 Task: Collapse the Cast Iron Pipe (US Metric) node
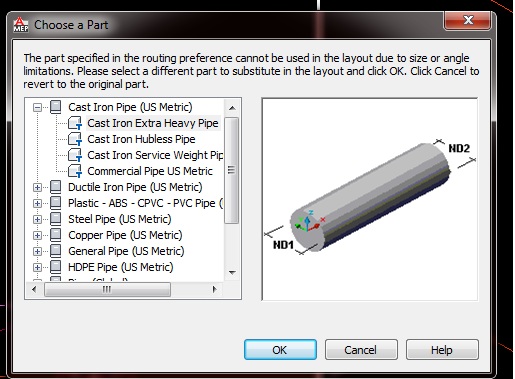pos(37,107)
